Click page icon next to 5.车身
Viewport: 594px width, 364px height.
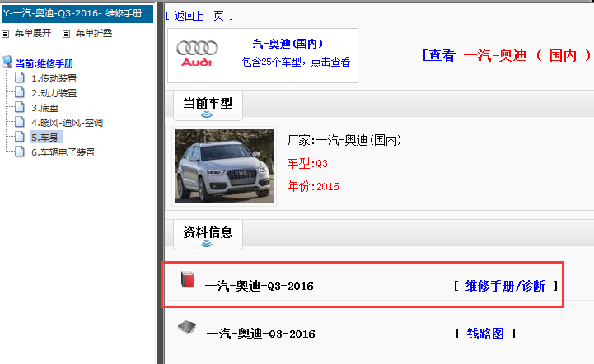[x=20, y=137]
